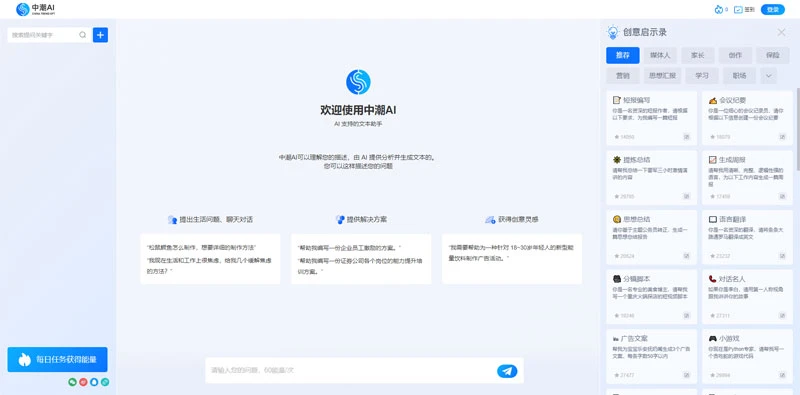Switch to the 保险 category tab
Screen dimensions: 800x395
772,55
